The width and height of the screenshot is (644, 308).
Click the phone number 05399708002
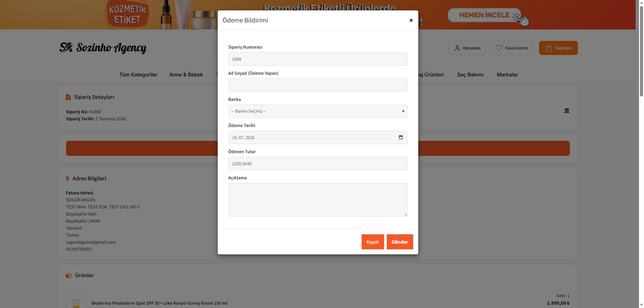click(78, 249)
